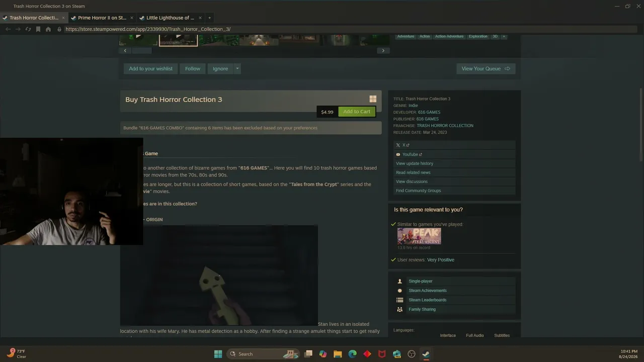This screenshot has width=644, height=362.
Task: Click View update history
Action: [454, 163]
